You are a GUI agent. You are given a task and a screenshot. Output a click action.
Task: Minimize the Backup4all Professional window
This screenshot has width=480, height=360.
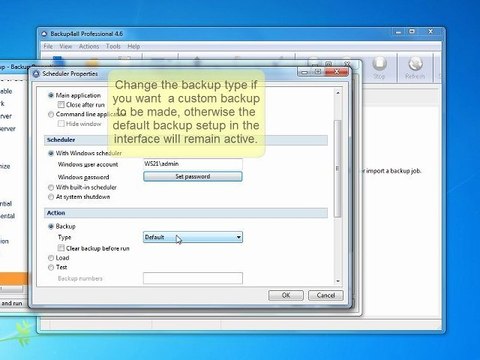[x=398, y=32]
